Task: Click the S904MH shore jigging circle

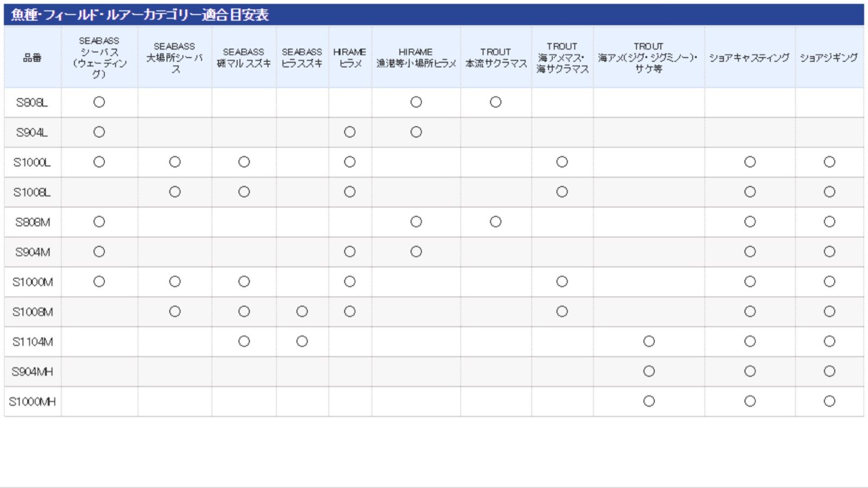Action: [829, 371]
